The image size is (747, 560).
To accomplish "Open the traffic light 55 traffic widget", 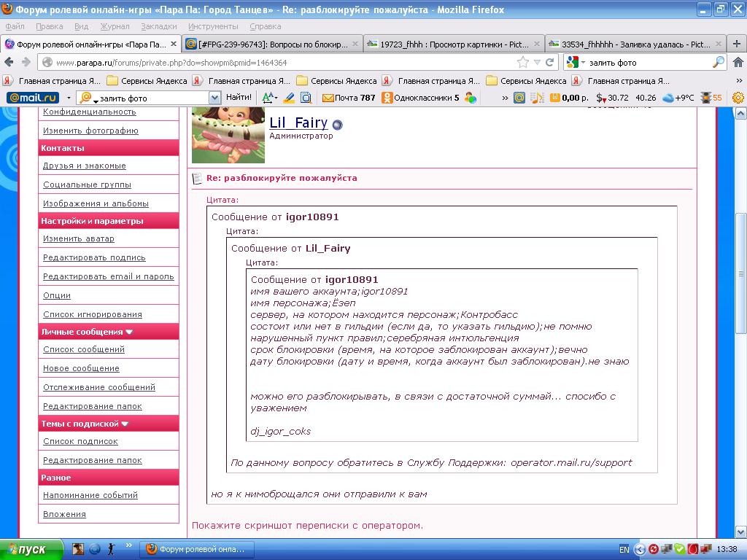I will 711,98.
